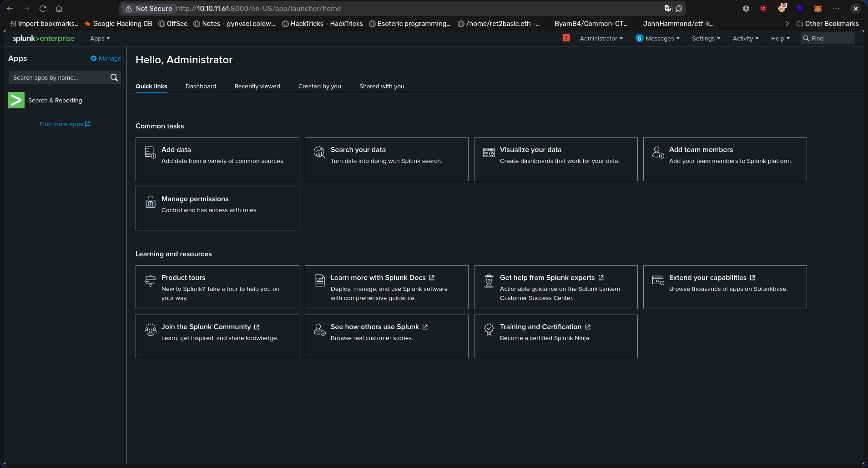Image resolution: width=868 pixels, height=468 pixels.
Task: Click the Find search field
Action: [828, 38]
